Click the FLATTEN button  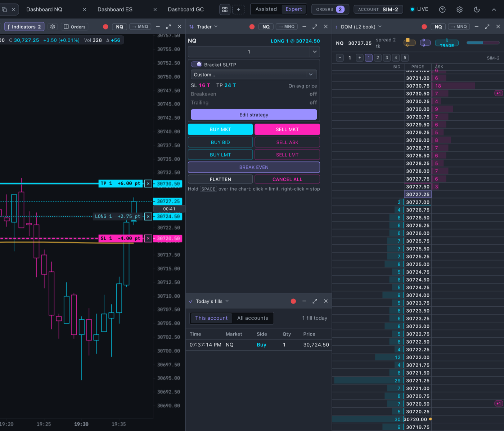(220, 179)
